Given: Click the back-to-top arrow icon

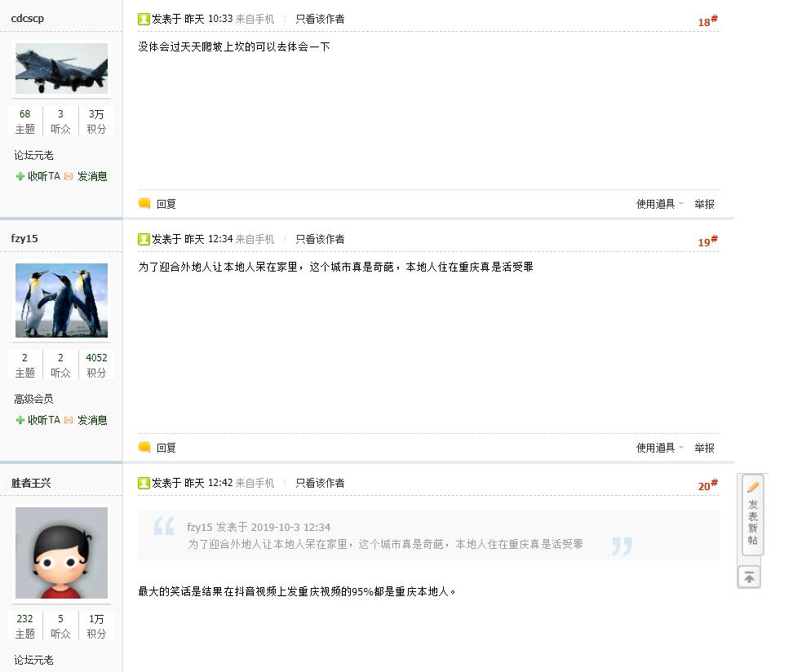Looking at the screenshot, I should 749,577.
